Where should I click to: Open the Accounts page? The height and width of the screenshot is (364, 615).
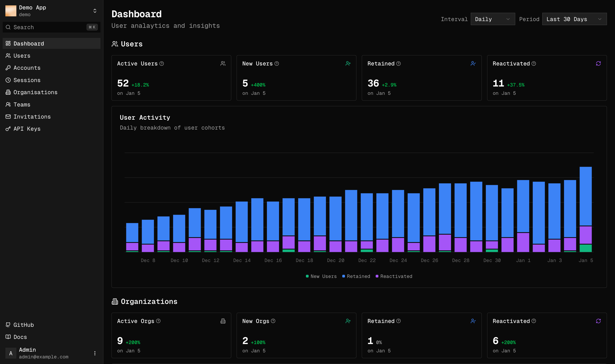point(27,68)
